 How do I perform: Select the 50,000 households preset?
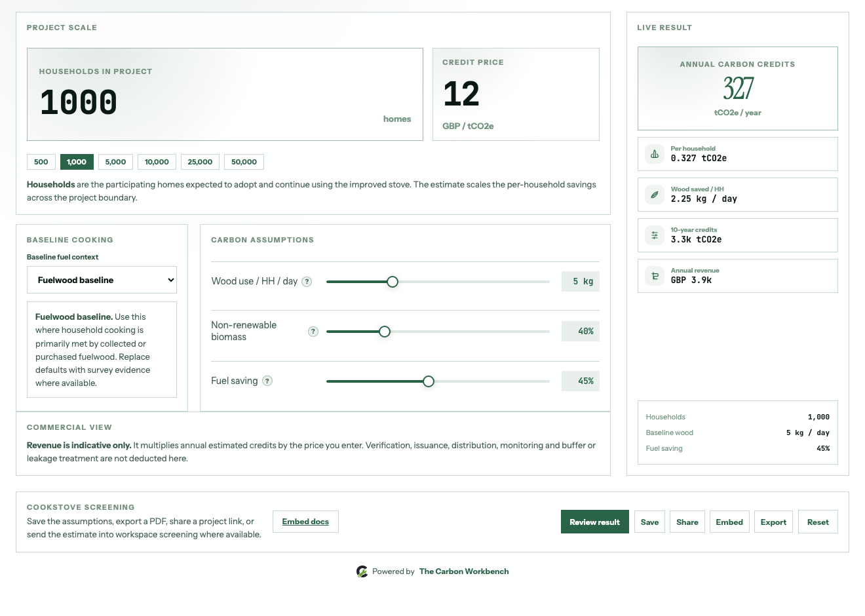(244, 162)
